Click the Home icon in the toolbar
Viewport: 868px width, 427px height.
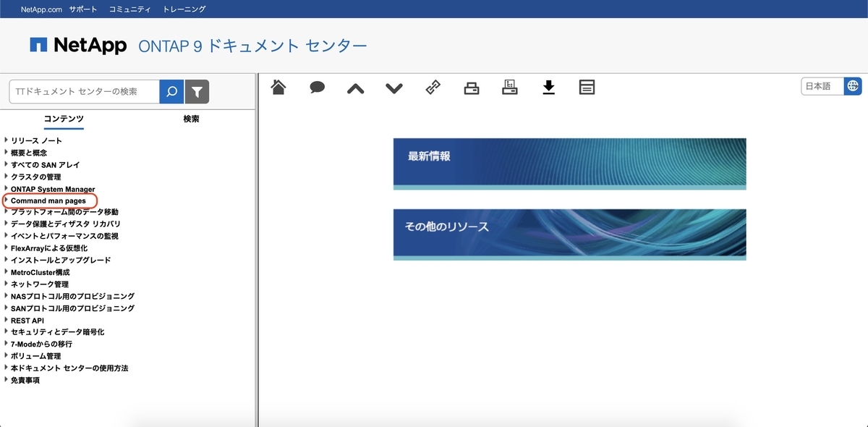(x=278, y=88)
